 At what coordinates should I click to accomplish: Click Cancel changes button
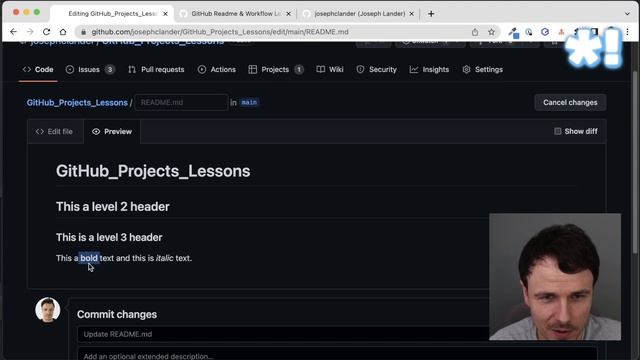click(x=570, y=102)
